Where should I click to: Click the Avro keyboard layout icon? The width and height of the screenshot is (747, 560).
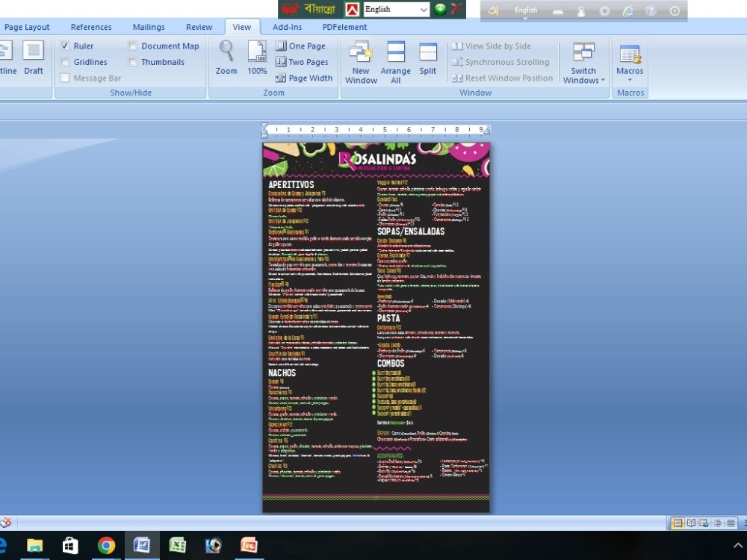click(x=558, y=11)
